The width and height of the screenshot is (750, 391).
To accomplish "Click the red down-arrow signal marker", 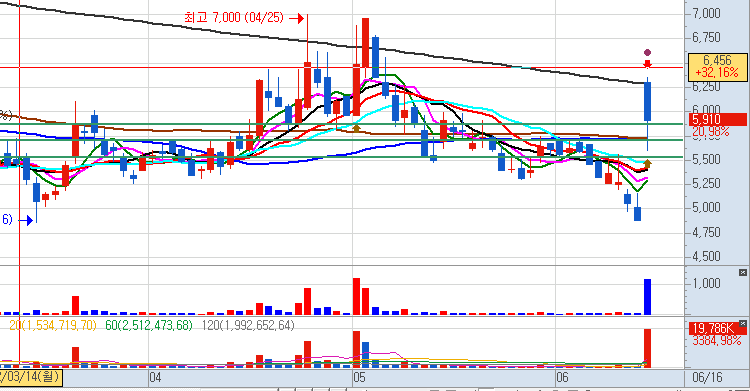I will (647, 64).
